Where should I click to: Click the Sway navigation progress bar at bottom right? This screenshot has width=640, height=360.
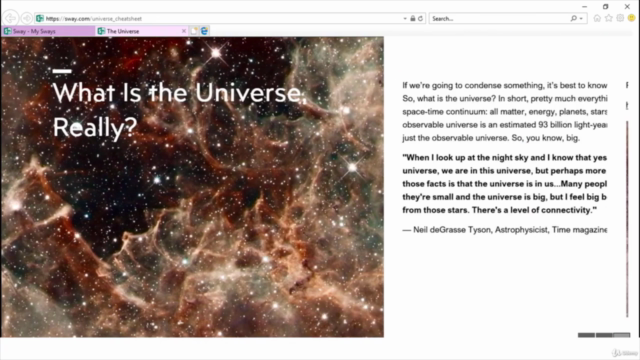(604, 335)
